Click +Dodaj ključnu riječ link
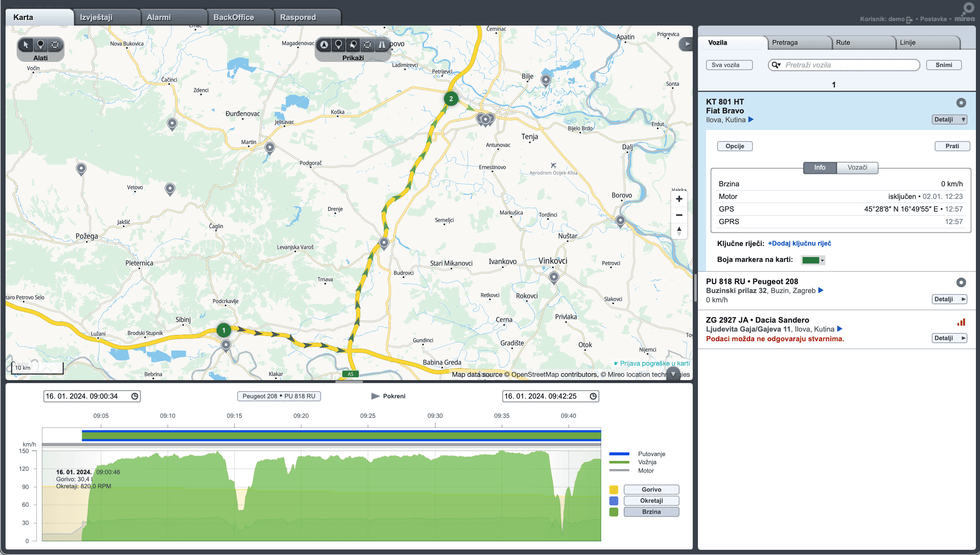 coord(799,243)
